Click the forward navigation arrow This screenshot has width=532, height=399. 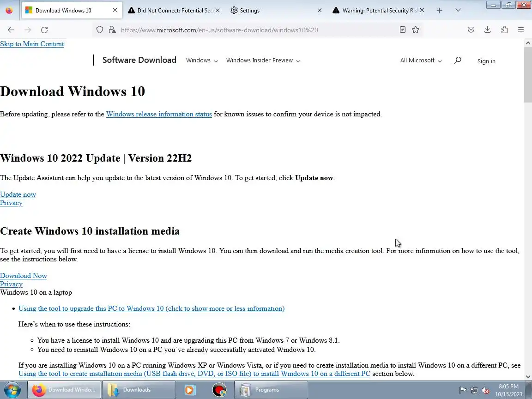click(28, 30)
